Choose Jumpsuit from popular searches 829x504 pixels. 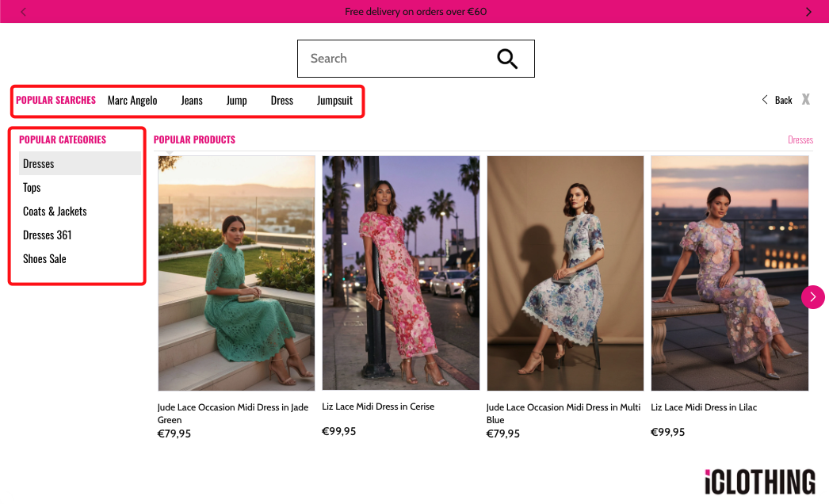(334, 101)
